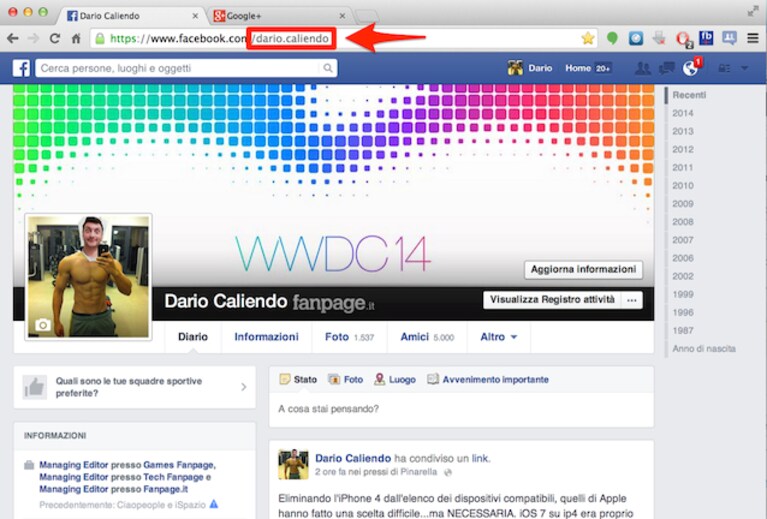Go to Home in the blue bar

pos(578,68)
